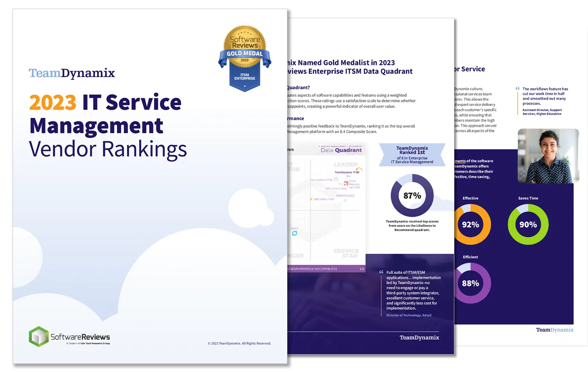
Task: Click the orange 92% Effective donut chart
Action: 470,225
